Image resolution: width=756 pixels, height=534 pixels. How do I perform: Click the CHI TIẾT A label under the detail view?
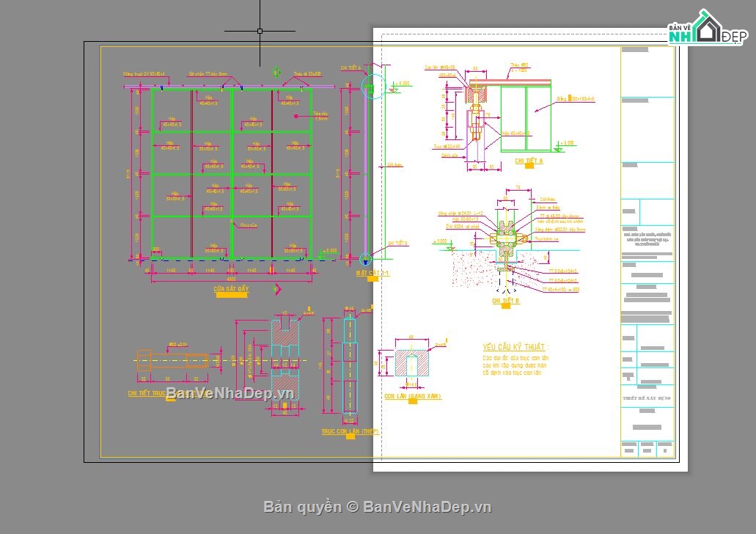528,160
